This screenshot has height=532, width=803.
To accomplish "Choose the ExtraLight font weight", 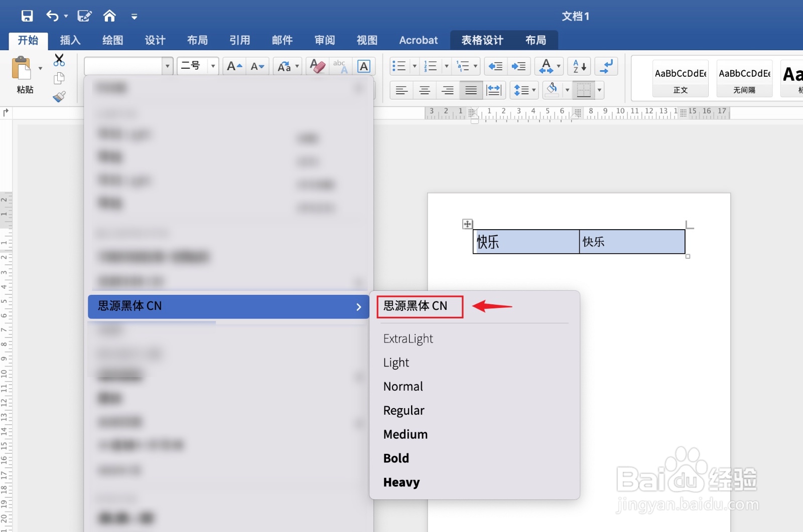I will (x=408, y=339).
